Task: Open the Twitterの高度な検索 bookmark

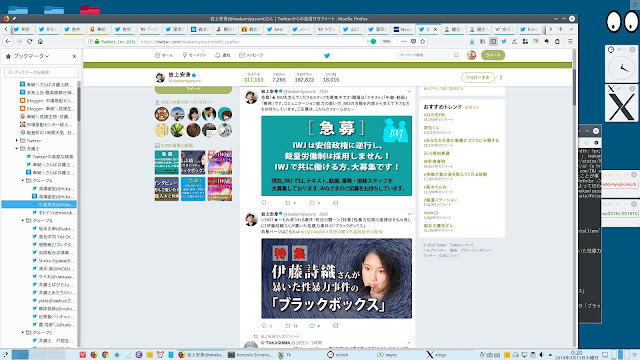Action: (x=50, y=156)
